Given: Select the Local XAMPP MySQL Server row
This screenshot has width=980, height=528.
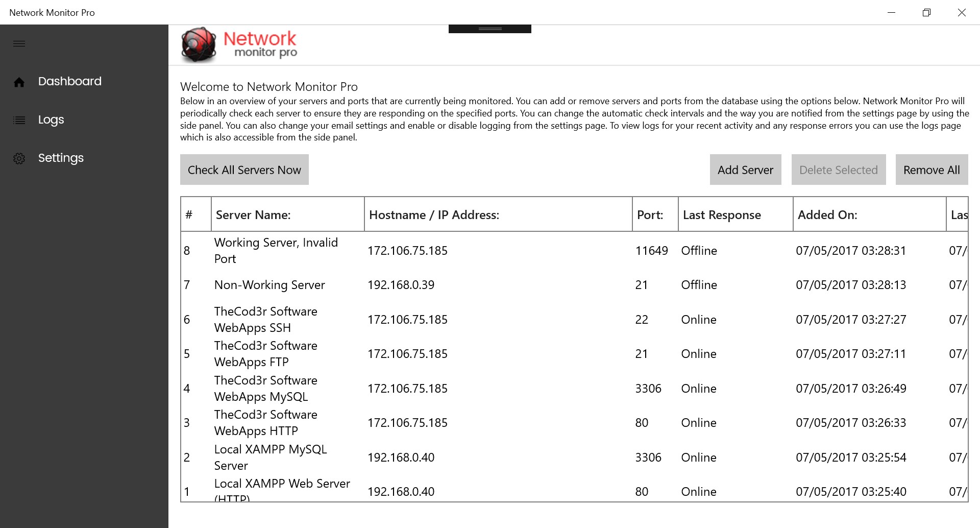Looking at the screenshot, I should [x=574, y=458].
